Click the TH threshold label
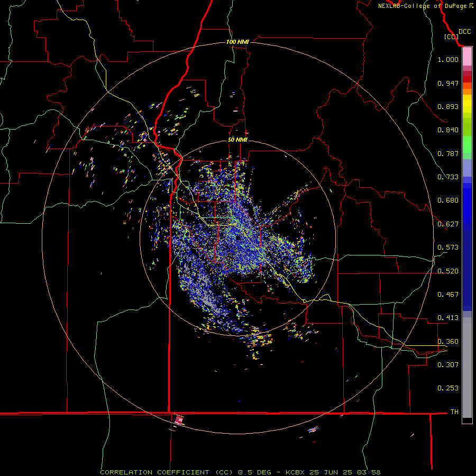 point(454,411)
